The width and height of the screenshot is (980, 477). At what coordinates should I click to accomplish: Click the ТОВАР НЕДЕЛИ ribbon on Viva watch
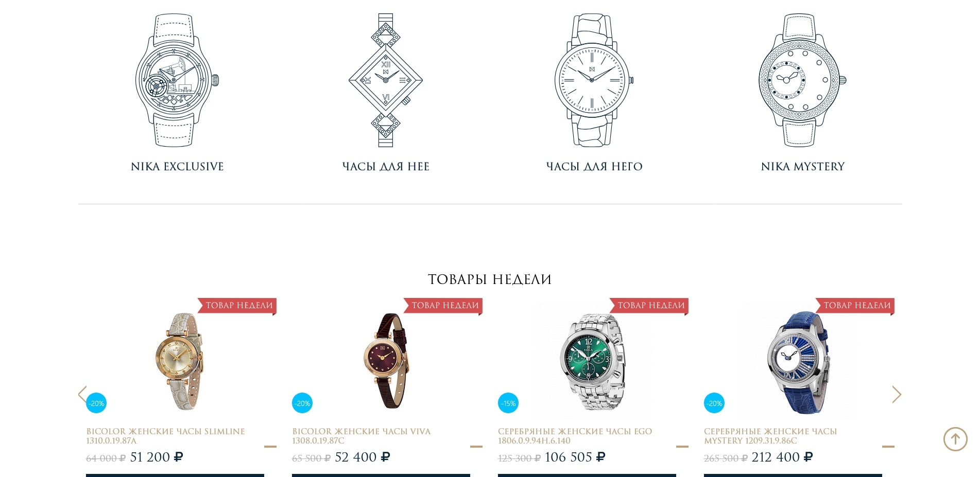[x=443, y=306]
